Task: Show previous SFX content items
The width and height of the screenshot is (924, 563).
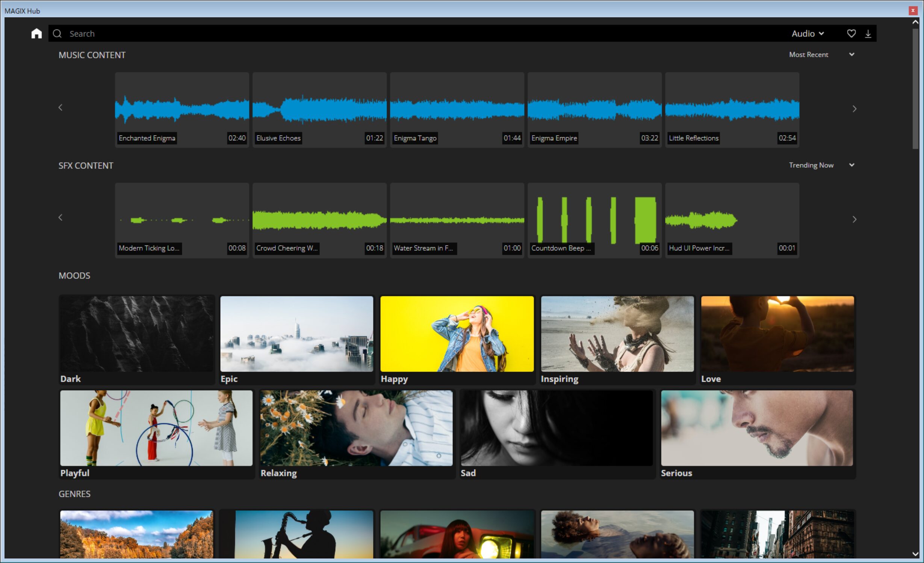Action: tap(60, 217)
